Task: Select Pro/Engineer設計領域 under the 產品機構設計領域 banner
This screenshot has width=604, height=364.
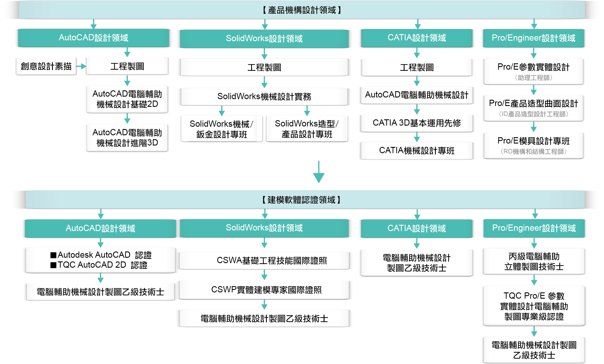Action: point(534,38)
